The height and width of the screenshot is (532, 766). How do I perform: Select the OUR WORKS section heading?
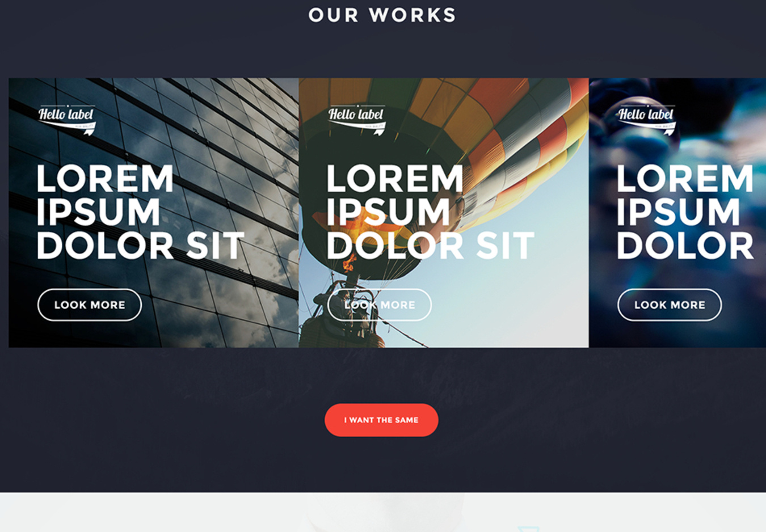tap(382, 15)
